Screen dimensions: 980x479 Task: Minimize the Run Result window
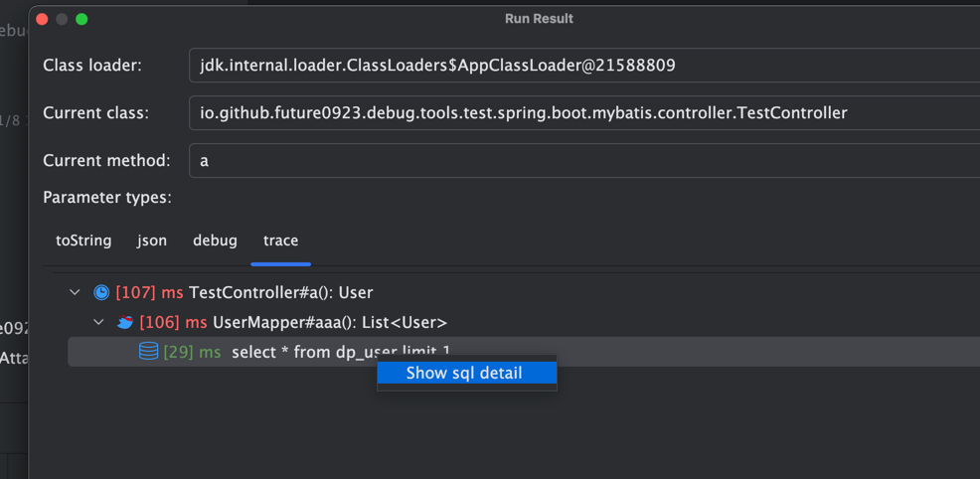tap(62, 19)
